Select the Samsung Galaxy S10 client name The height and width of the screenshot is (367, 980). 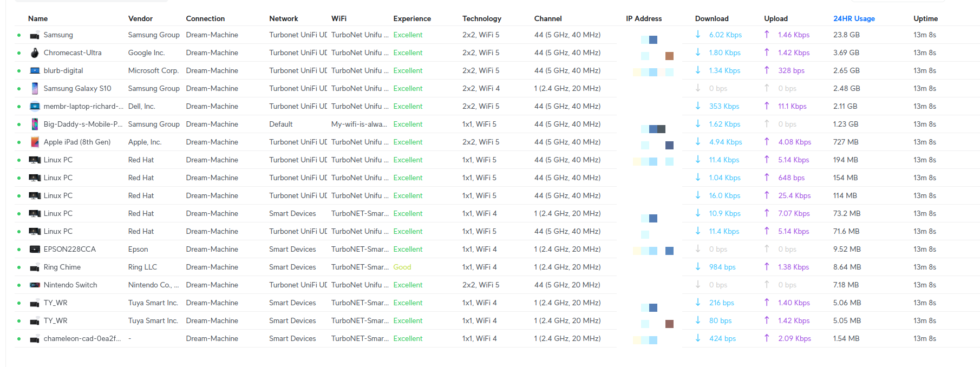tap(77, 88)
